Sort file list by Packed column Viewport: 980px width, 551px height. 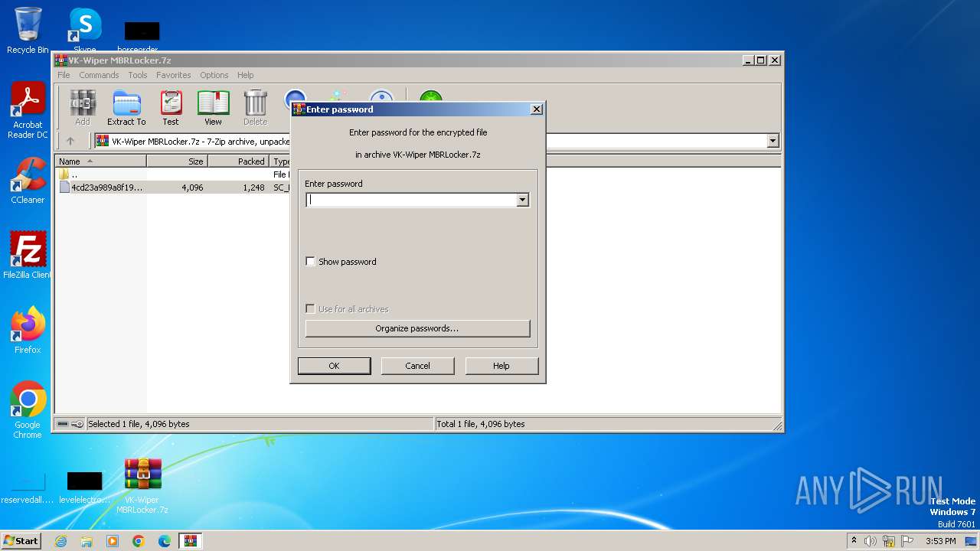click(x=238, y=161)
